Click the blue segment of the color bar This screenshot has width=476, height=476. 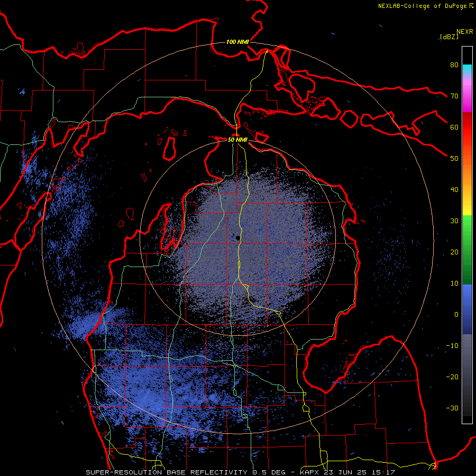pos(467,309)
